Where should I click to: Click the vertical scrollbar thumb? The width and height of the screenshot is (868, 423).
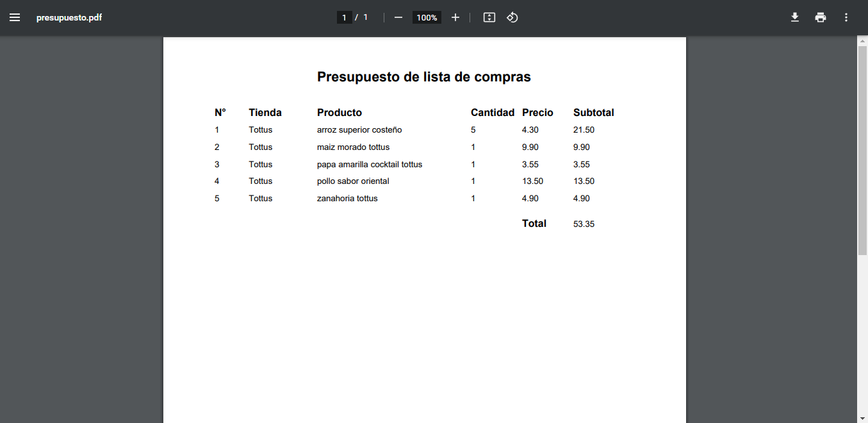pyautogui.click(x=862, y=151)
